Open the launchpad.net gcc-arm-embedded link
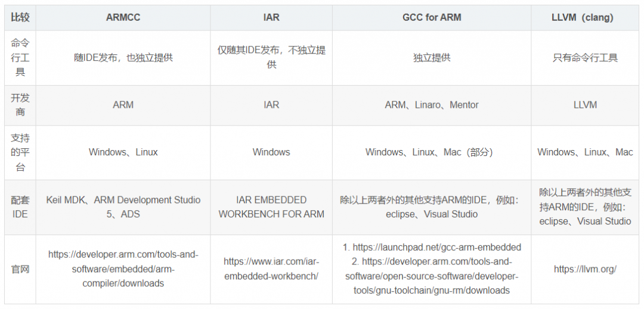This screenshot has width=644, height=309. [437, 247]
